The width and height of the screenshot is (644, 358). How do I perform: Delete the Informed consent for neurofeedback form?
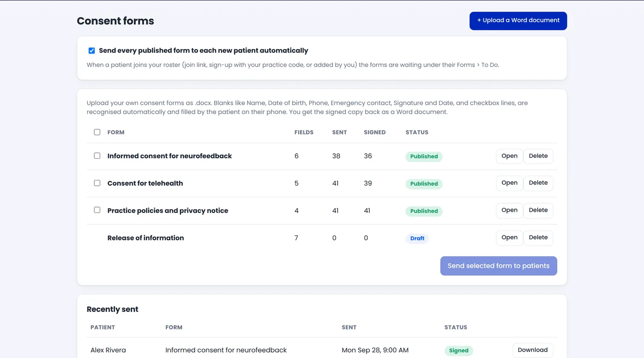click(x=538, y=156)
